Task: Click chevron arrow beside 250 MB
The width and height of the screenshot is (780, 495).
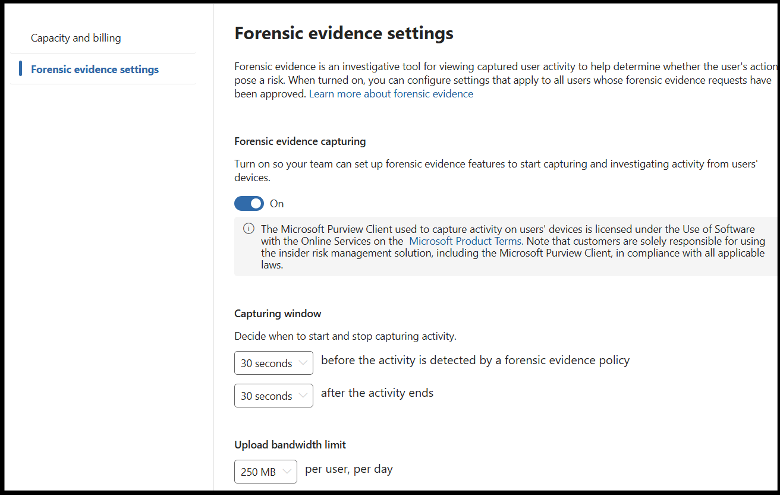Action: coord(287,471)
